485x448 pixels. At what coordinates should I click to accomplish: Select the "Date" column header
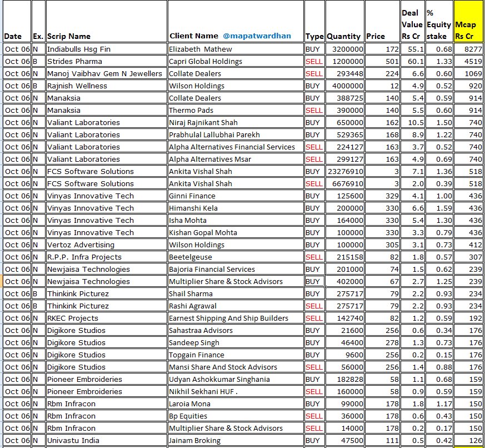pos(17,21)
